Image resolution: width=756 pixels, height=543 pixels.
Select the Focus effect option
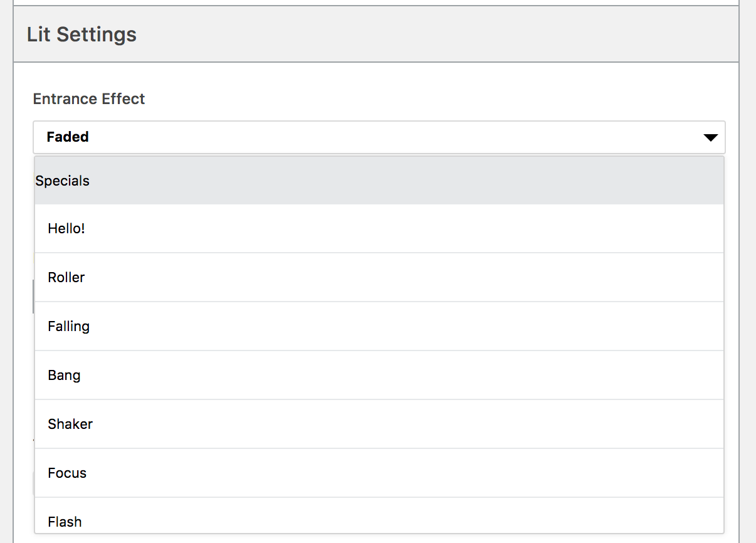coord(379,473)
